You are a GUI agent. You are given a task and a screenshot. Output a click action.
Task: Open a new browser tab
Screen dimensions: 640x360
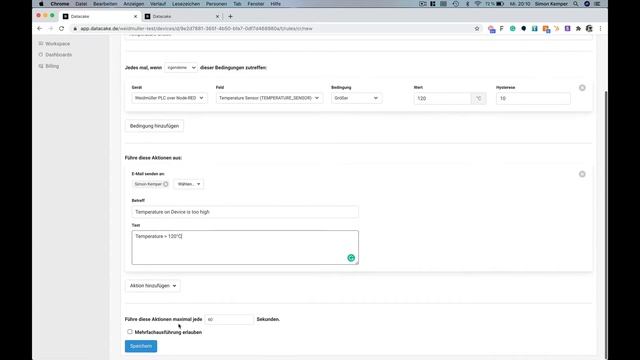[230, 16]
